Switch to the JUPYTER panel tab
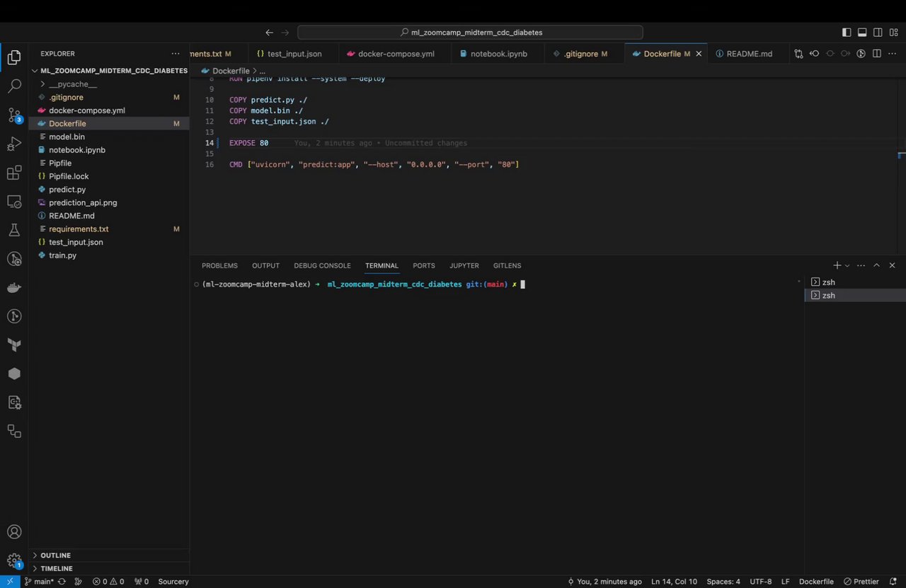The width and height of the screenshot is (906, 588). click(464, 265)
